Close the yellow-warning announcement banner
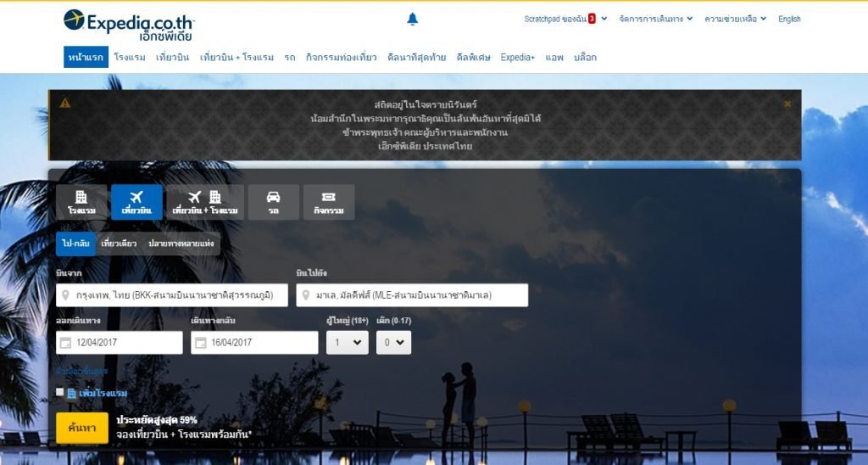 (x=787, y=104)
